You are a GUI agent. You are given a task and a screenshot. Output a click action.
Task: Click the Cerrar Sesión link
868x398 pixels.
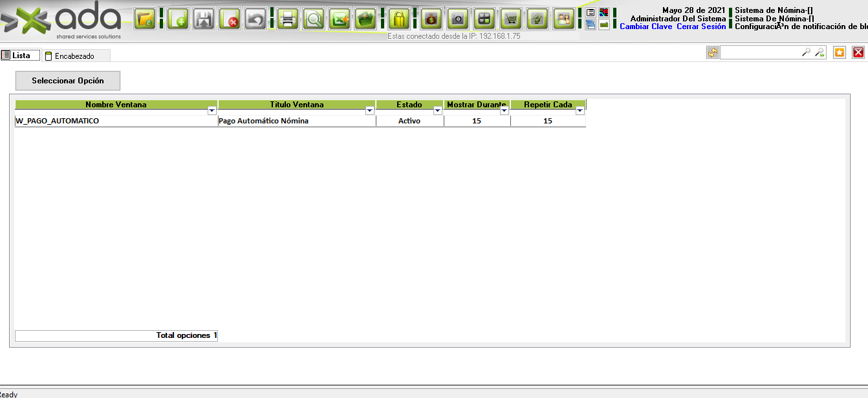(701, 27)
